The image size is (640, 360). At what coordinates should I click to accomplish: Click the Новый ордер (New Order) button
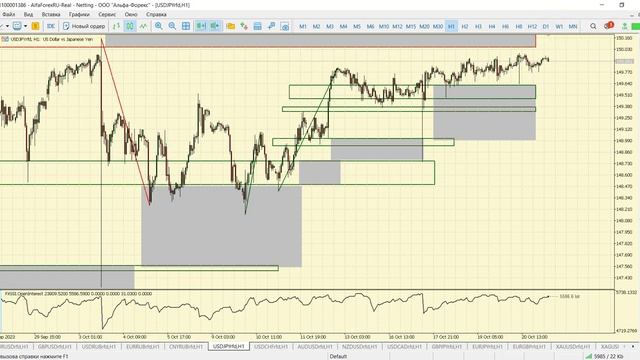pyautogui.click(x=84, y=26)
